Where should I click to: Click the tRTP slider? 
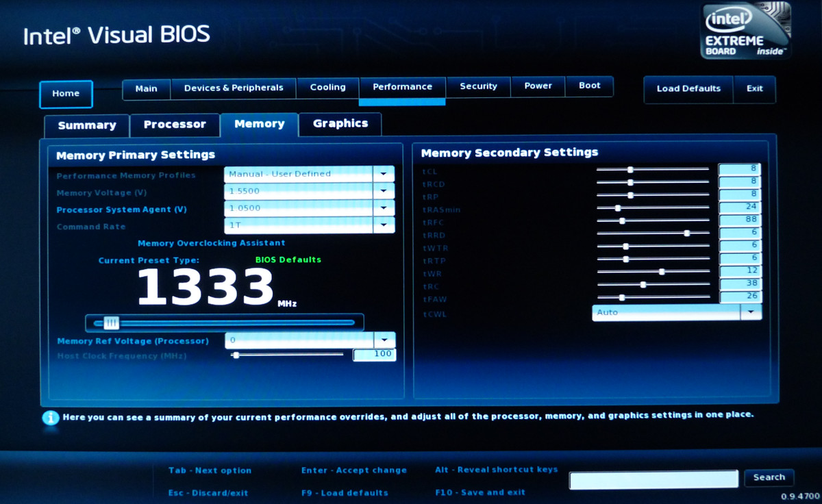652,259
